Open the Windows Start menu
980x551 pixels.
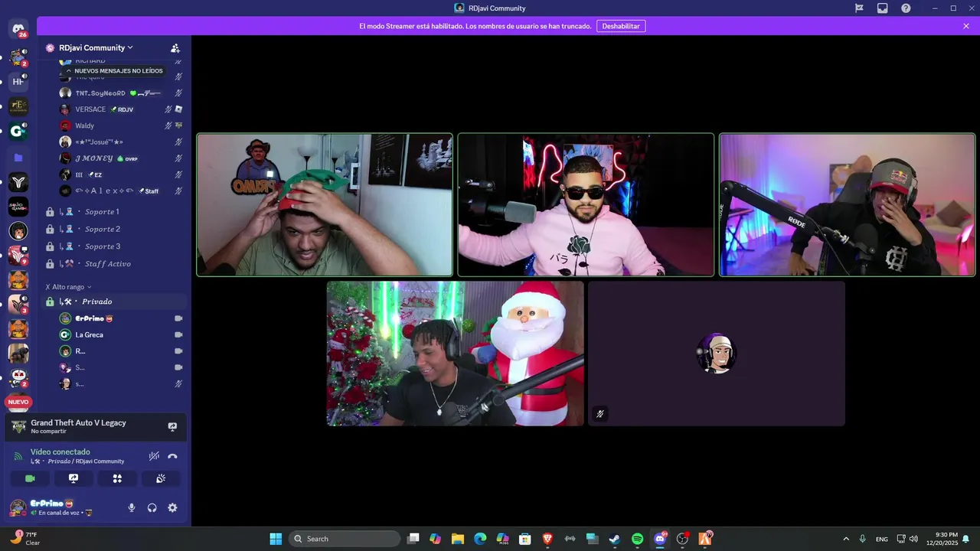pyautogui.click(x=276, y=539)
